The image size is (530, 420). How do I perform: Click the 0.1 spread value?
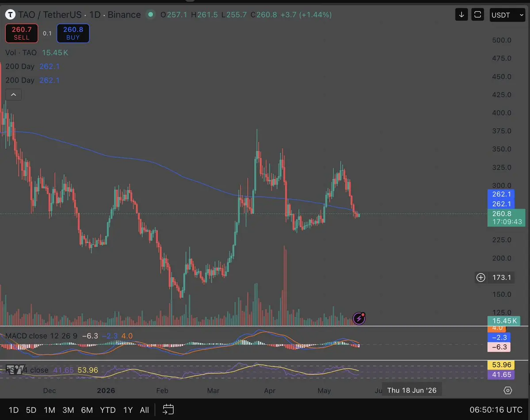pos(47,34)
